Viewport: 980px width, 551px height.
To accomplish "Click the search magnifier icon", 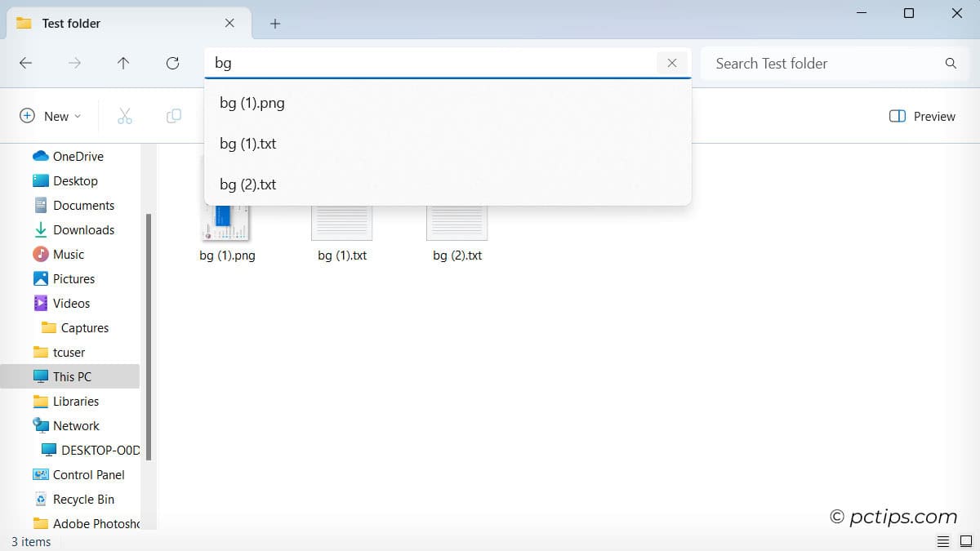I will pos(950,63).
